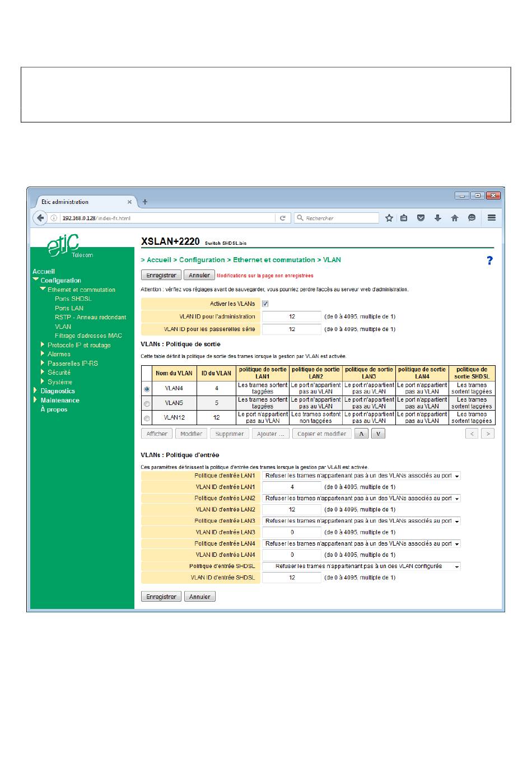This screenshot has height=777, width=532.
Task: Edit VLAN ID pour les passerelles série field
Action: (x=292, y=329)
